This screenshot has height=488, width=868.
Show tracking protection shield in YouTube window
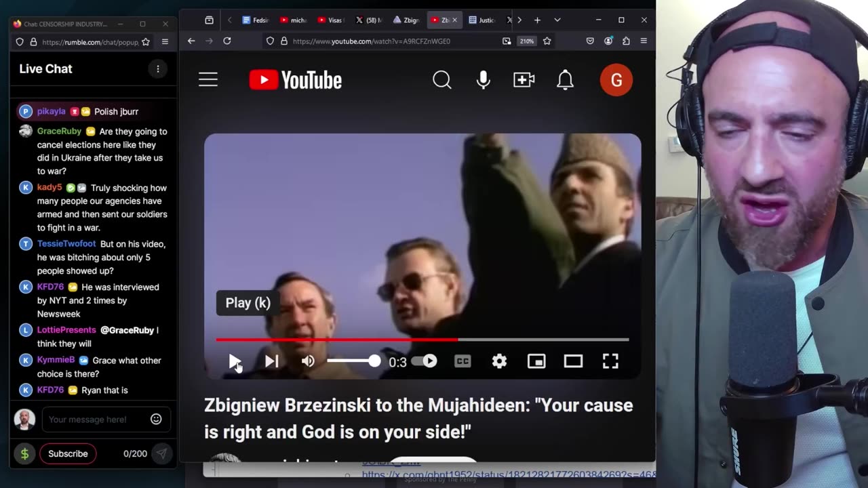[x=270, y=41]
